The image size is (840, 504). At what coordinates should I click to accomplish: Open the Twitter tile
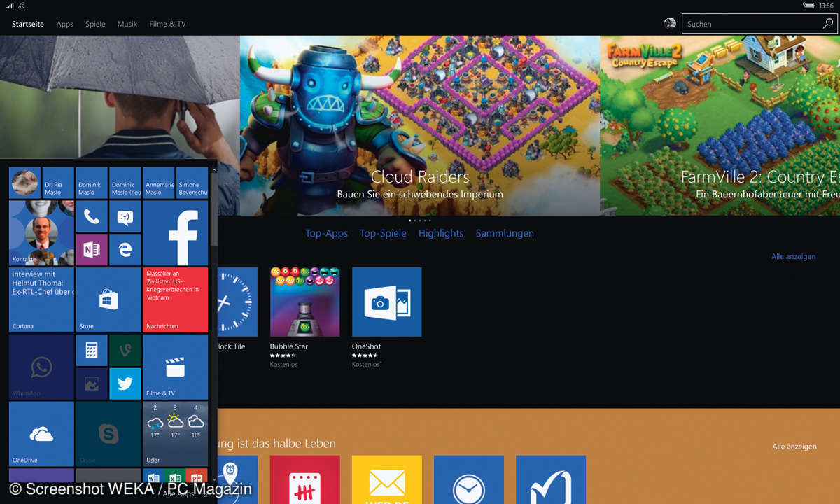pos(125,384)
